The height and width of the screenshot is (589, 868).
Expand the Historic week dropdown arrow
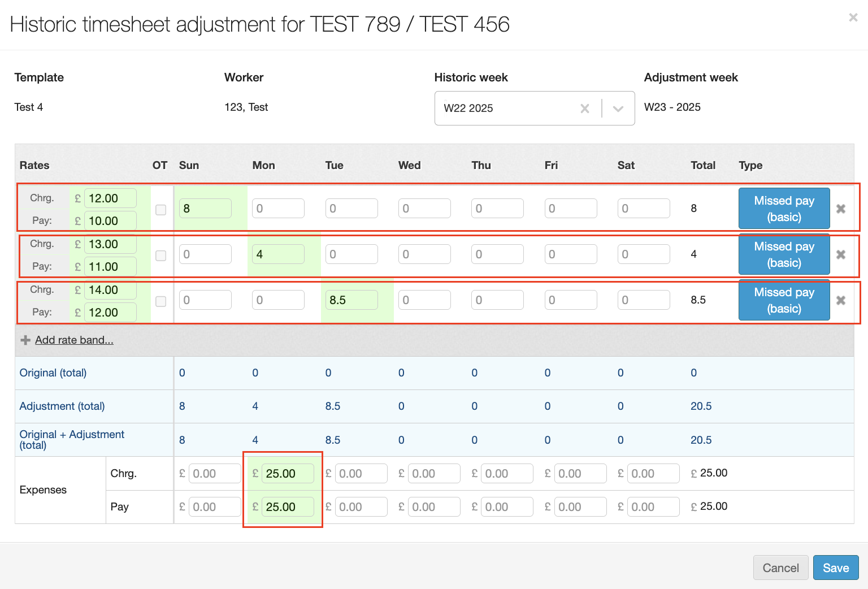[x=618, y=109]
